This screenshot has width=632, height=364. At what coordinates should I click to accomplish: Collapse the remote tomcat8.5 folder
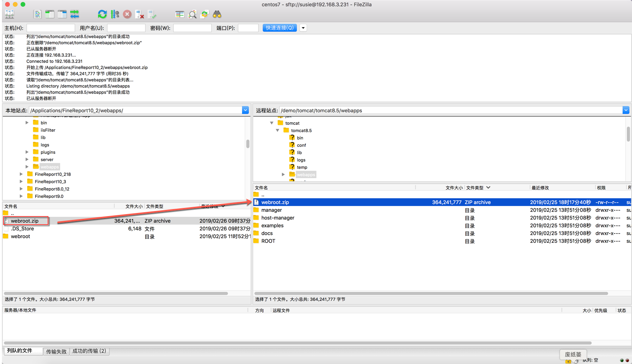coord(277,130)
